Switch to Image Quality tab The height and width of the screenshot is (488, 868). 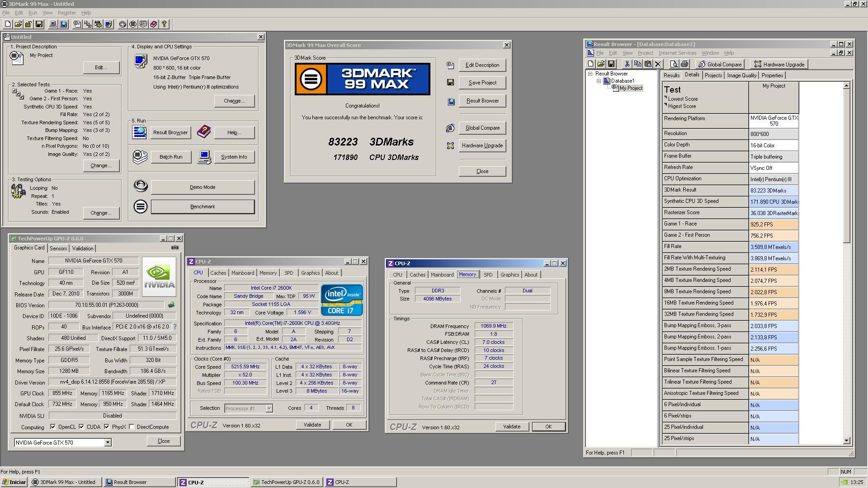click(x=741, y=75)
